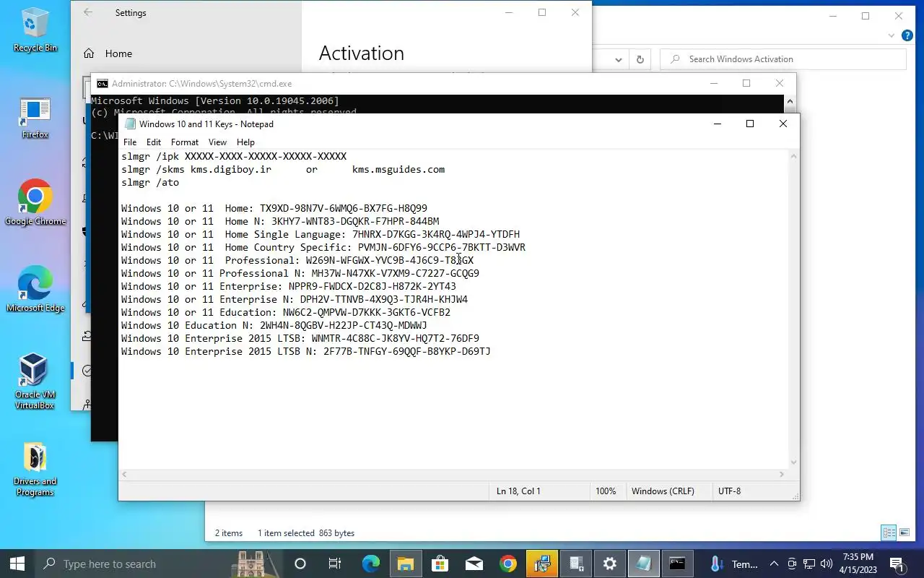924x578 pixels.
Task: Open Notepad Help menu
Action: click(245, 142)
